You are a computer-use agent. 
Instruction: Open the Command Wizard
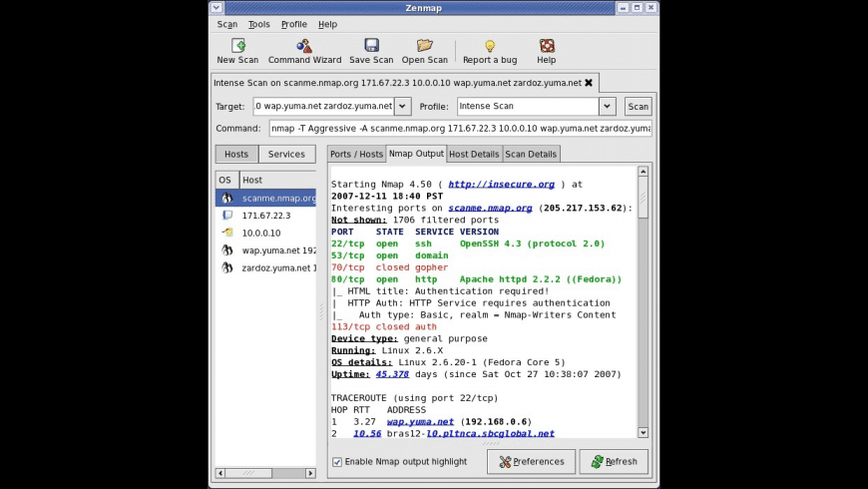[304, 51]
